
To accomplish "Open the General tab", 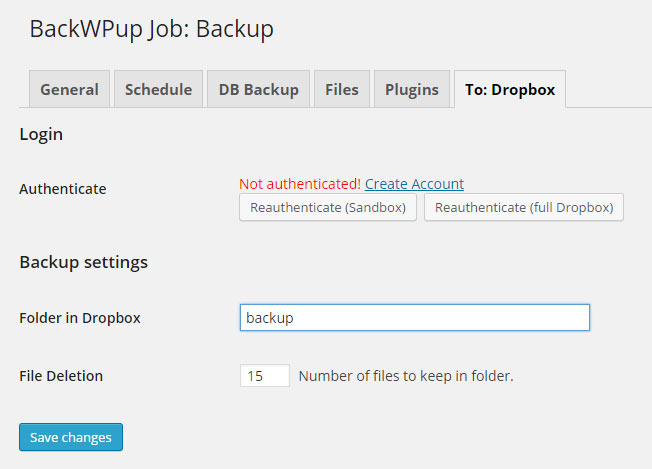I will (x=69, y=89).
